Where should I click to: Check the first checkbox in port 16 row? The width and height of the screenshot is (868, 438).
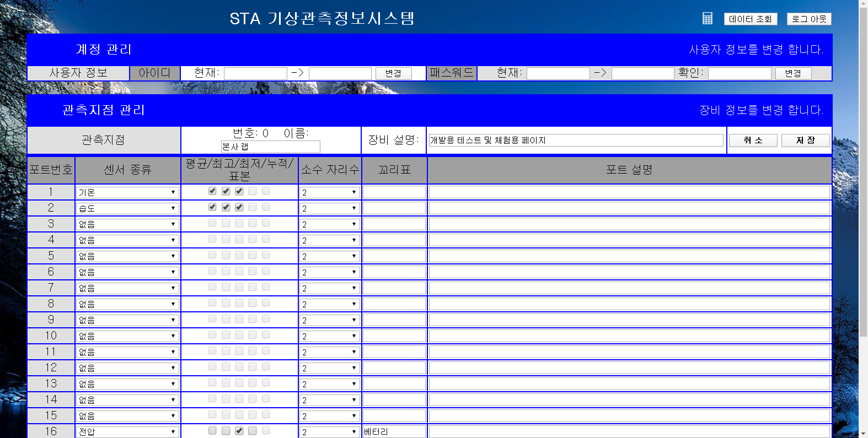(x=212, y=431)
